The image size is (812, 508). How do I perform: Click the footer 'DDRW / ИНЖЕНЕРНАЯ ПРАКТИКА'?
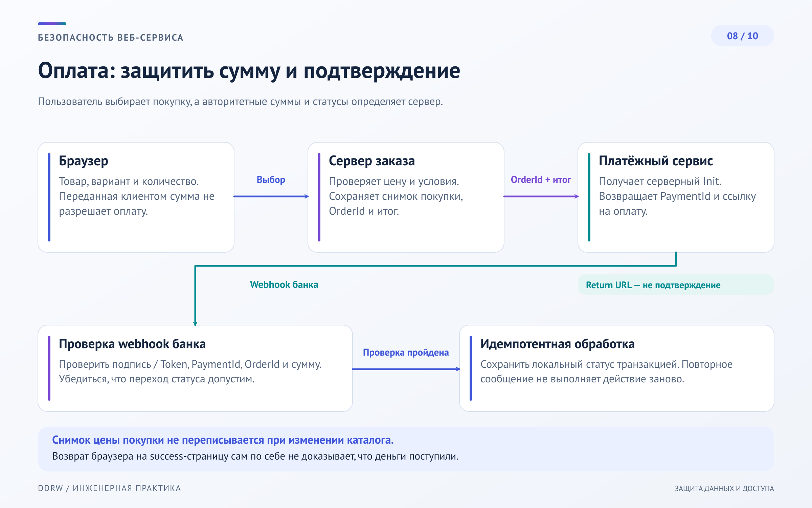109,488
